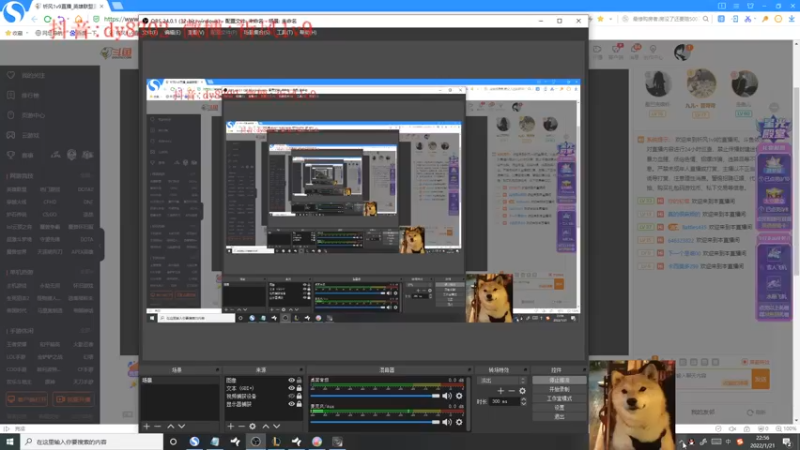Toggle visibility of 图像 source
This screenshot has width=800, height=450.
pyautogui.click(x=291, y=380)
